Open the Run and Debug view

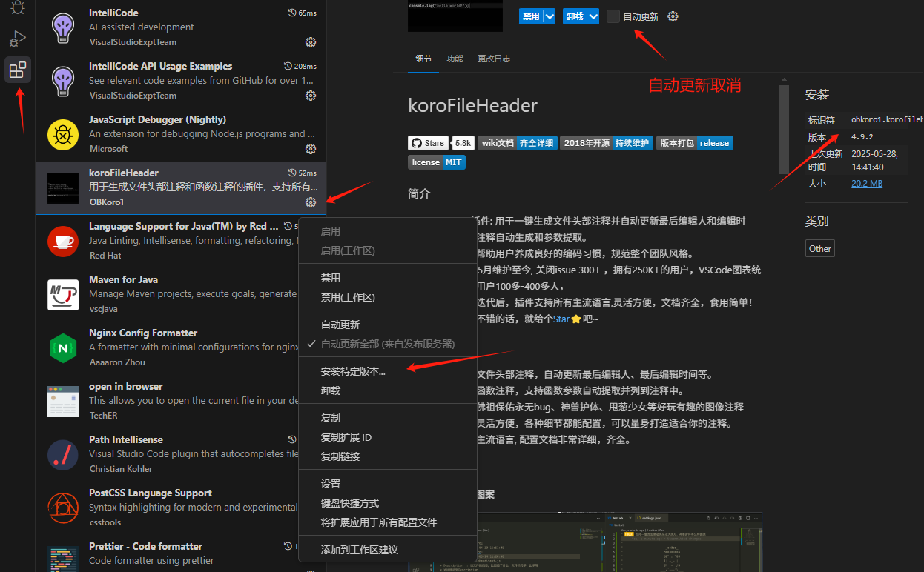[18, 39]
